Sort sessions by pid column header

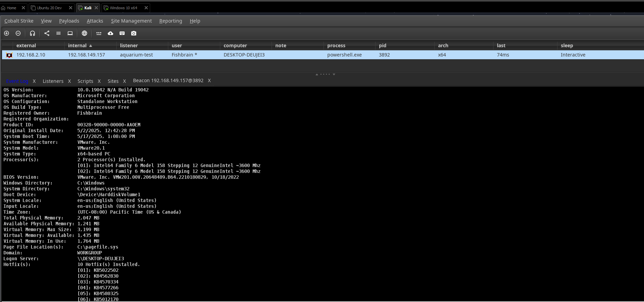pos(405,46)
